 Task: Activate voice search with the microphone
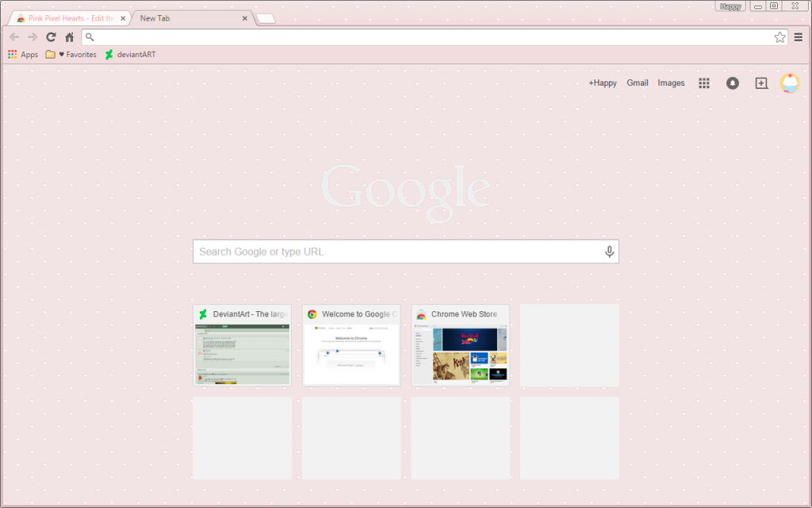click(x=609, y=251)
